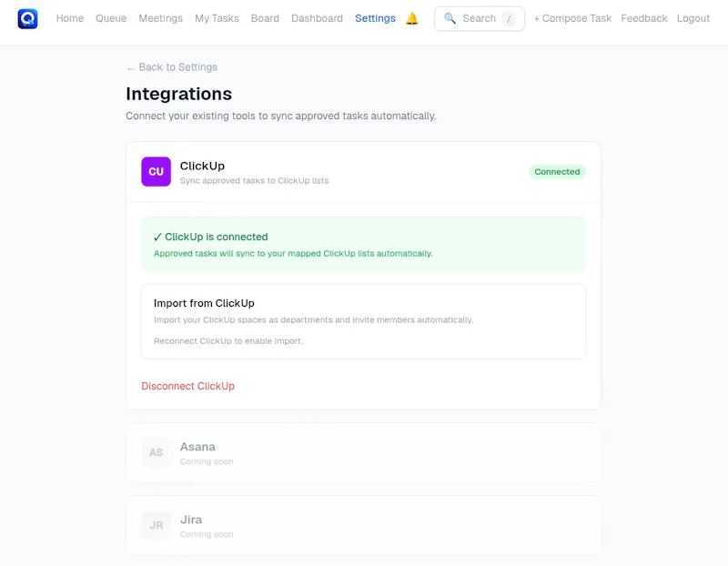Click the Integrations page heading
Screen dimensions: 728x566
178,94
